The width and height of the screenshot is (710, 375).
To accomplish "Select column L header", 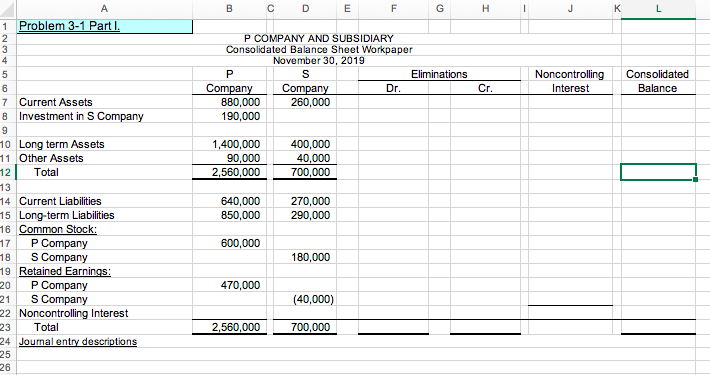I will click(x=658, y=9).
